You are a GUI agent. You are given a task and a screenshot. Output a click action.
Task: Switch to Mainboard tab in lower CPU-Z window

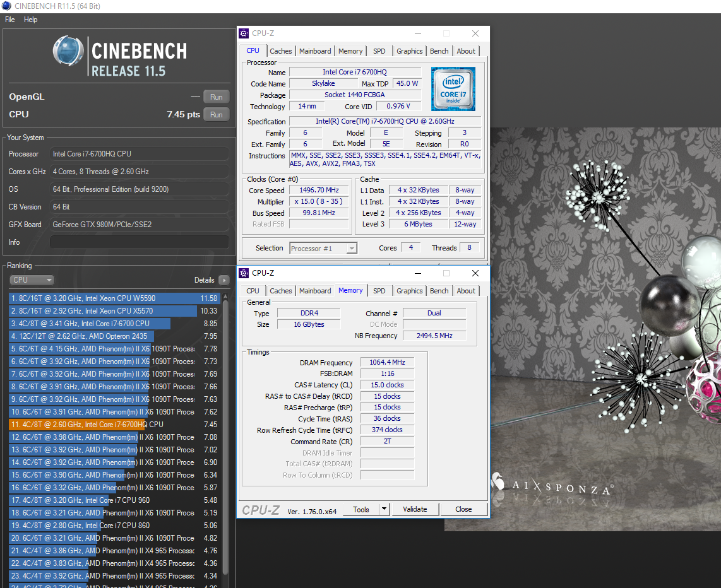[315, 291]
